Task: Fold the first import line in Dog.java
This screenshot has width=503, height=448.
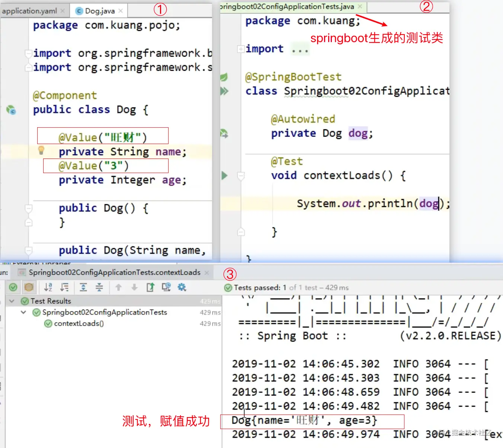Action: (29, 53)
